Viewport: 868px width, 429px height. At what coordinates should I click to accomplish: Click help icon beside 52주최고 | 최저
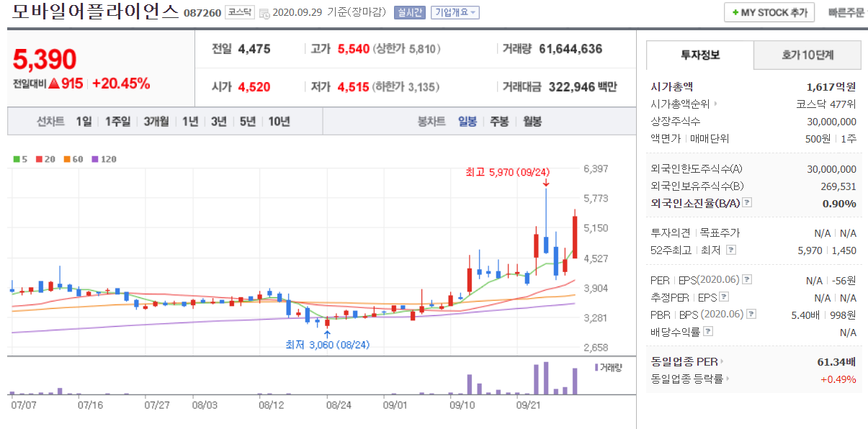click(731, 250)
